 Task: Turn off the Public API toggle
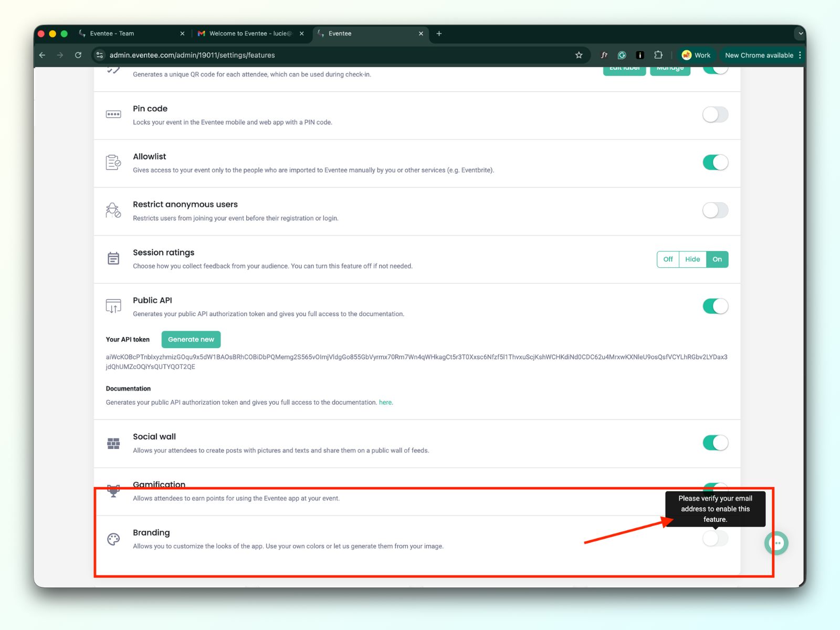point(716,306)
